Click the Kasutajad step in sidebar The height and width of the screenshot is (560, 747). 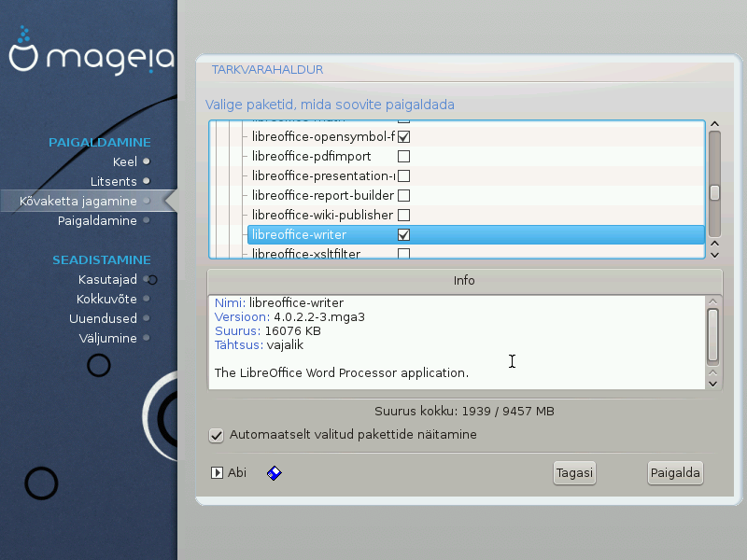[x=107, y=279]
